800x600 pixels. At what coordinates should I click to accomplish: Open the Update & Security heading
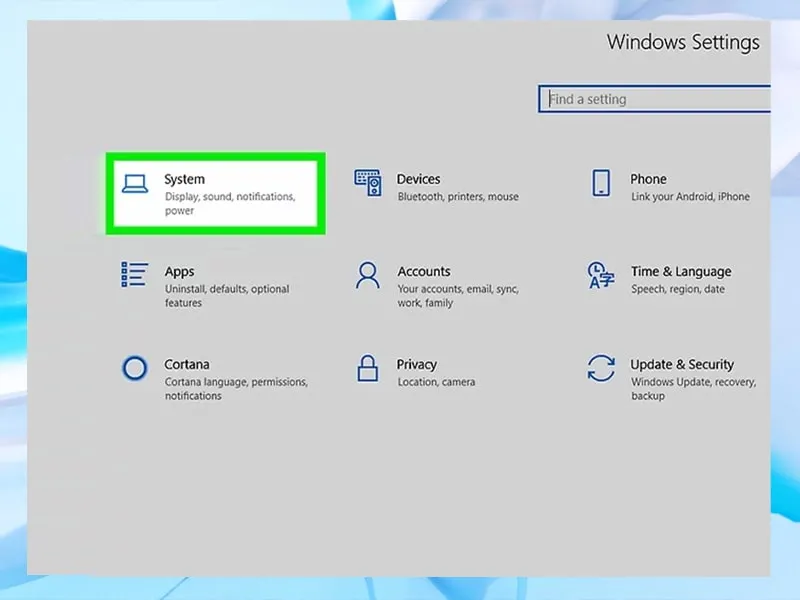[x=681, y=364]
